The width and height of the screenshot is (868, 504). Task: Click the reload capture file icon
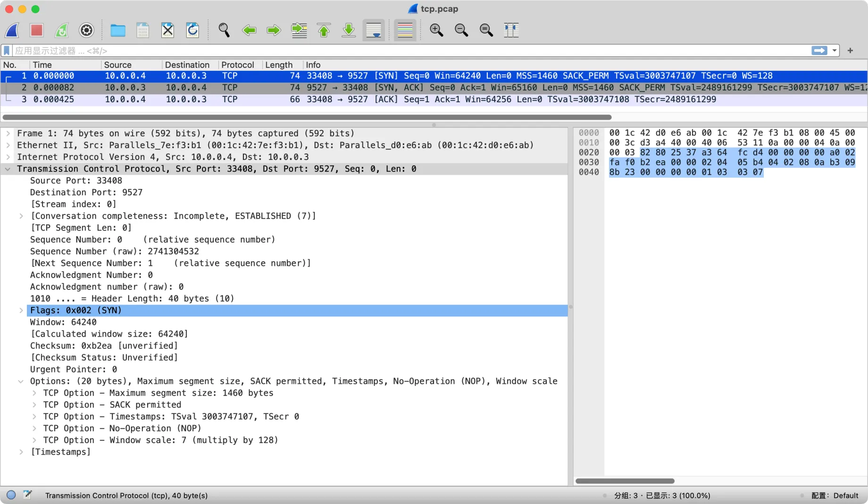coord(192,31)
